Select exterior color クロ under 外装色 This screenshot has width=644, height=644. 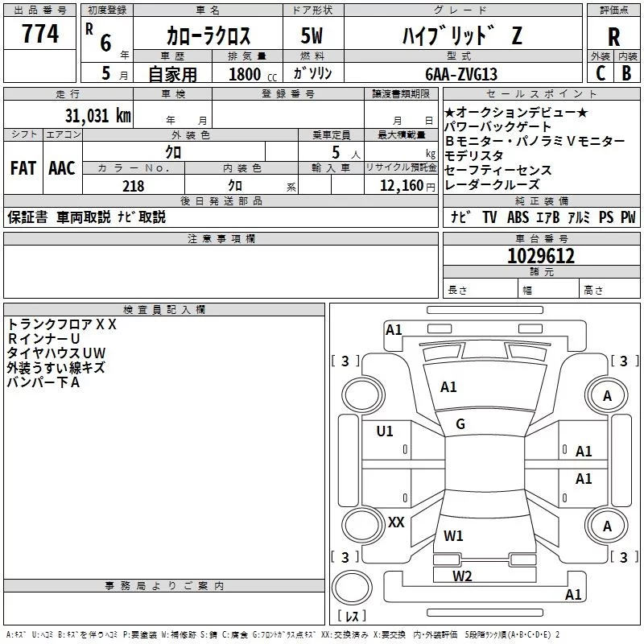(173, 153)
